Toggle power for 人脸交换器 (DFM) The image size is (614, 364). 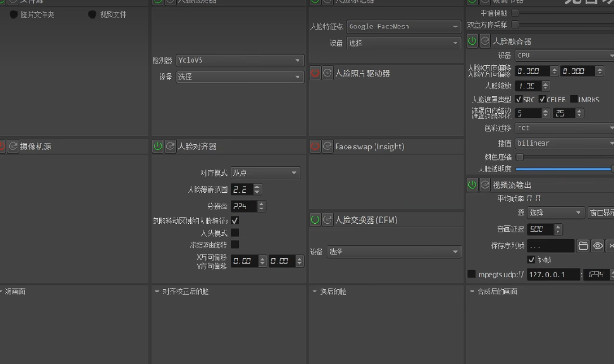(315, 218)
